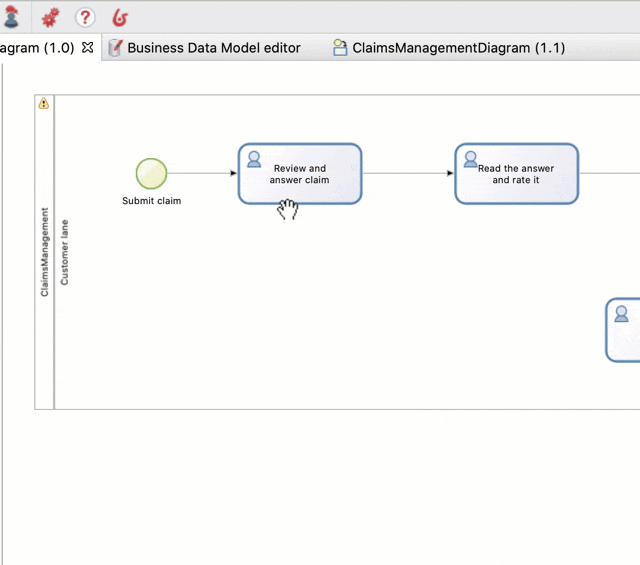Close the diagram (1.0) tab
The image size is (640, 565).
tap(88, 47)
